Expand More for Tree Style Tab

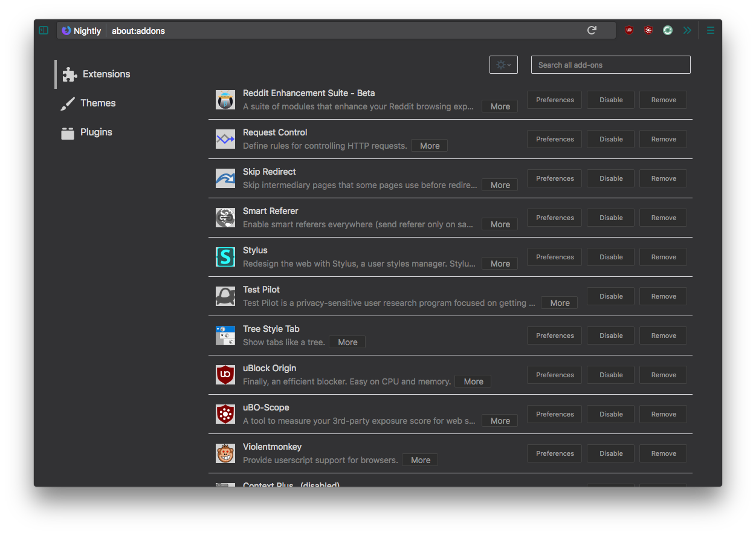point(347,342)
